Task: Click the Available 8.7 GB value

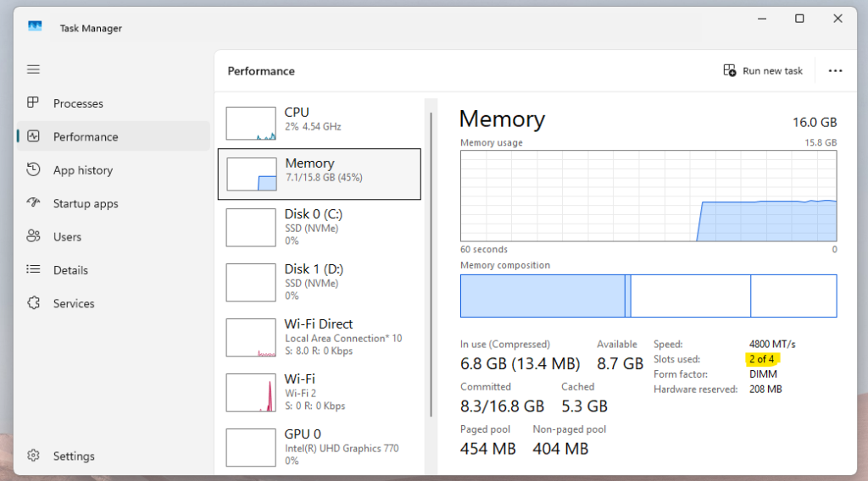Action: [x=620, y=364]
